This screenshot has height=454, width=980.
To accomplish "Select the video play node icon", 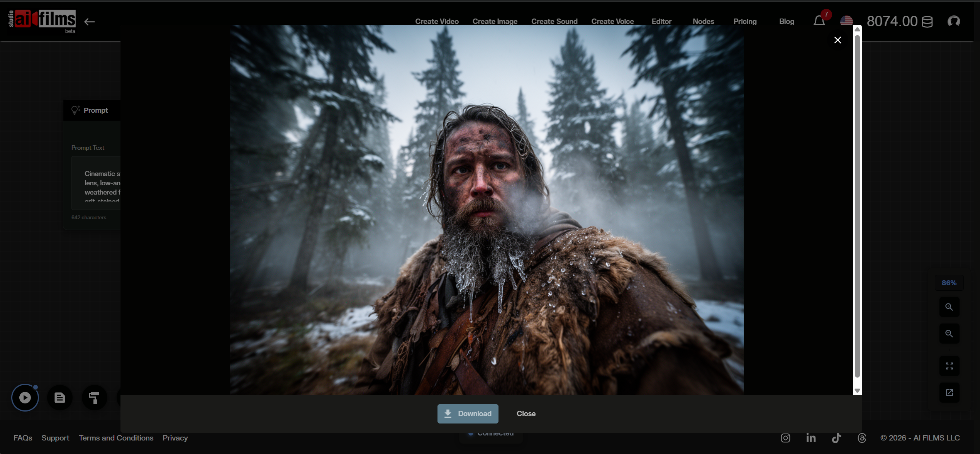I will click(x=25, y=397).
